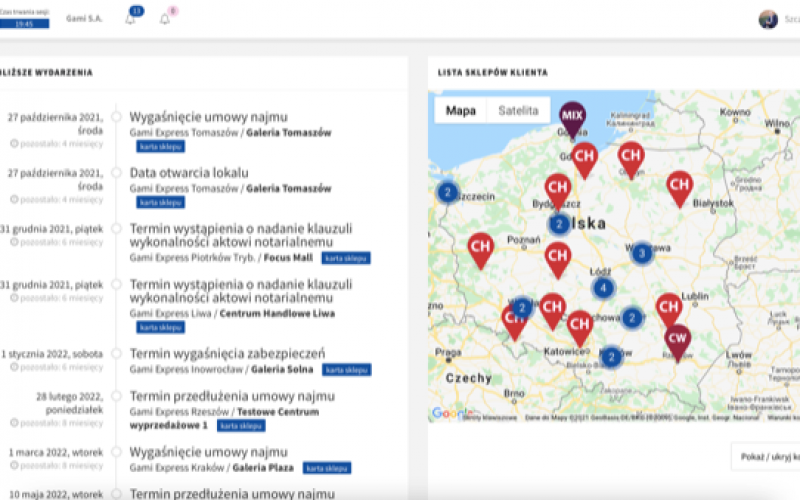Viewport: 800px width, 500px height.
Task: Select CH marker near Gdańsk
Action: point(585,160)
